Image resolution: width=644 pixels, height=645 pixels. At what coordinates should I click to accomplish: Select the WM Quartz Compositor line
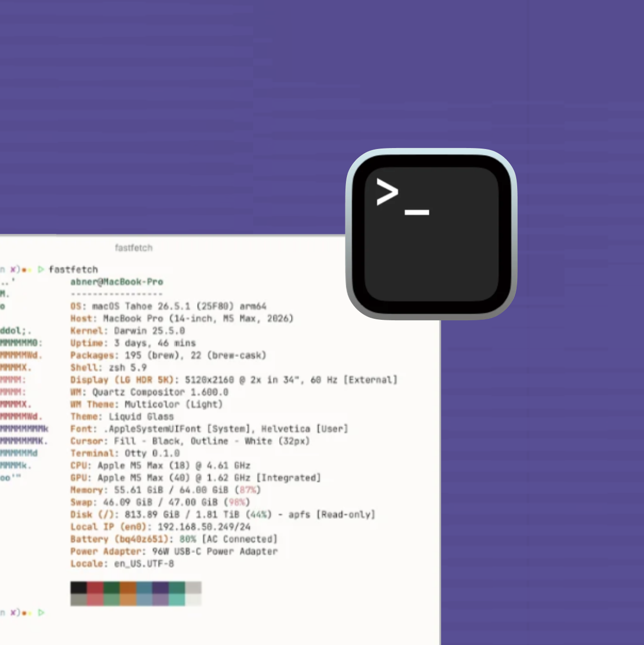149,392
